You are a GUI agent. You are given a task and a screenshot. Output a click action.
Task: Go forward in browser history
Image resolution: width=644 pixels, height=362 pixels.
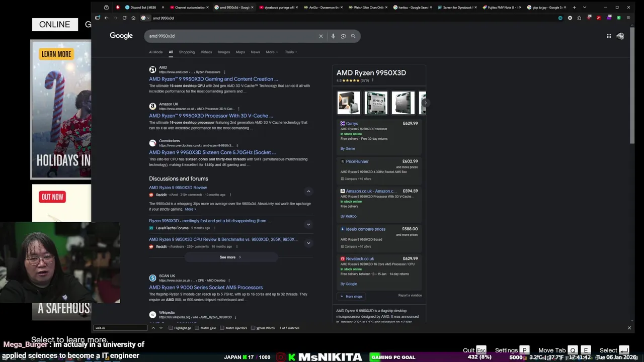(115, 18)
